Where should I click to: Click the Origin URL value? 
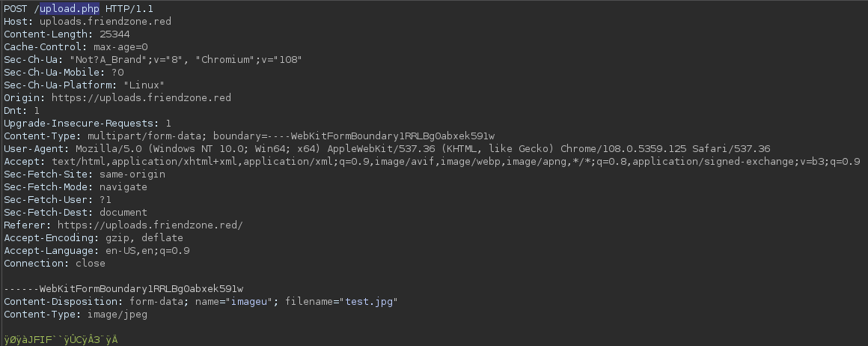click(x=141, y=98)
